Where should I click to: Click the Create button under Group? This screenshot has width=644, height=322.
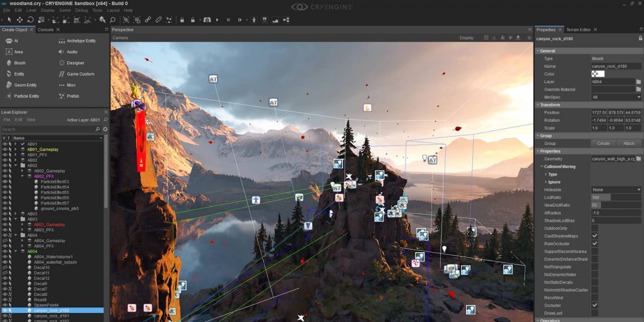click(x=603, y=143)
